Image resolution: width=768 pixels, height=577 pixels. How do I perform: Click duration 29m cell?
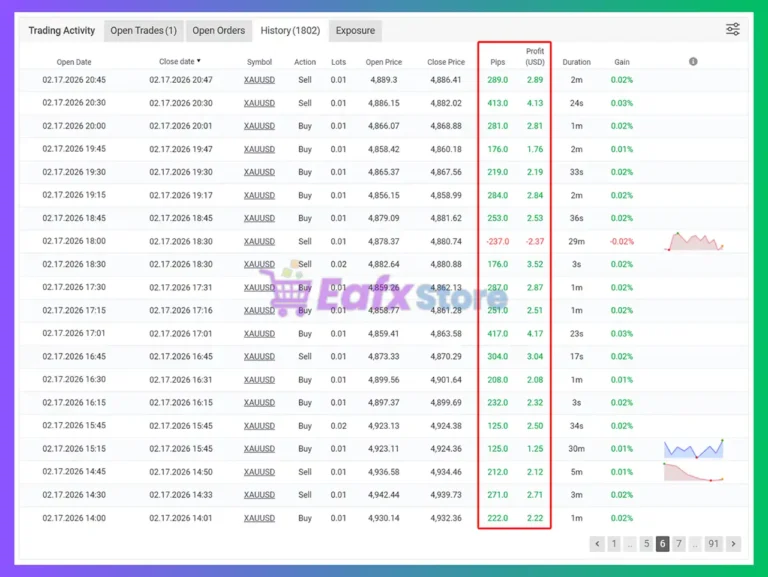(x=576, y=241)
